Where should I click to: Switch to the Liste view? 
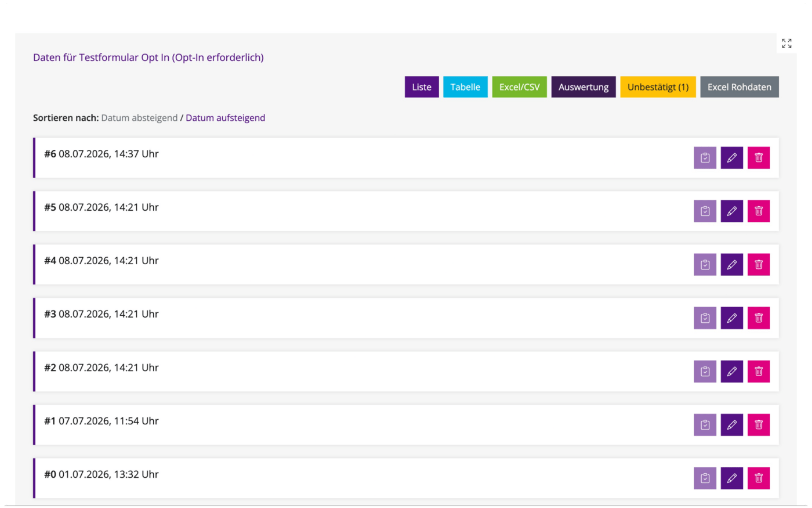(x=422, y=87)
